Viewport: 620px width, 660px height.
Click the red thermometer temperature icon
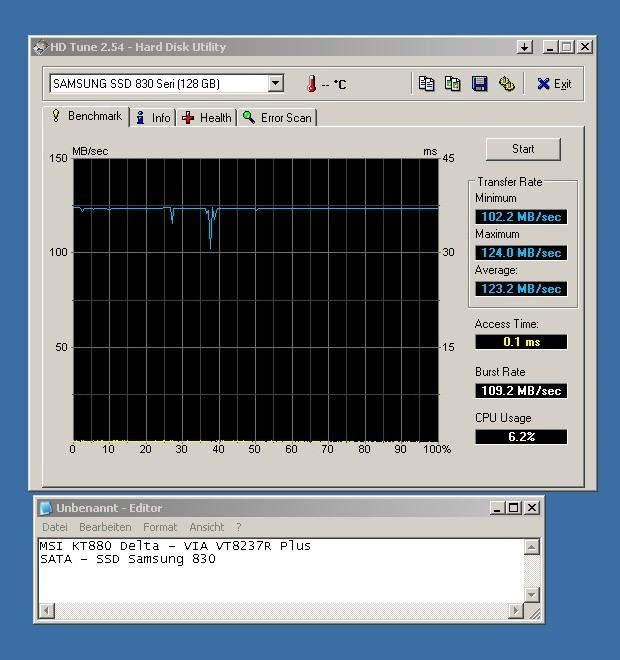311,84
